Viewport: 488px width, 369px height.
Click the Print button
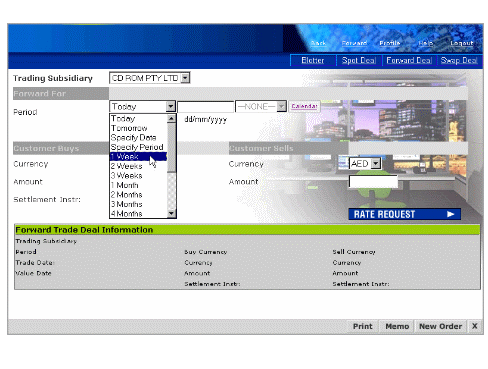click(362, 326)
